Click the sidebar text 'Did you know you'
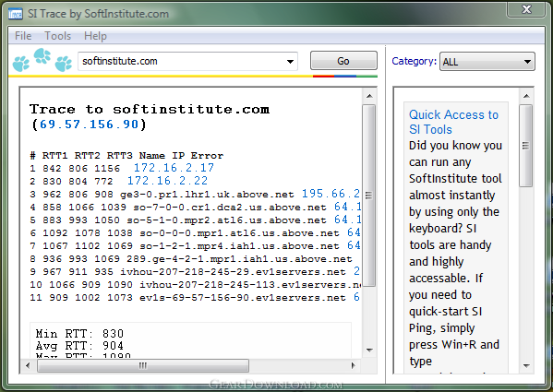The width and height of the screenshot is (553, 392). click(455, 146)
